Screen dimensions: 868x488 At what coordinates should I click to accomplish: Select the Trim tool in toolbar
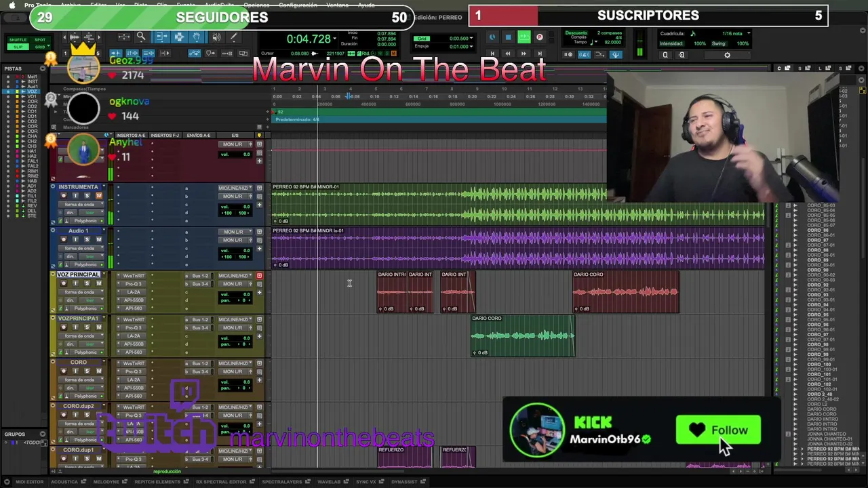pos(162,37)
